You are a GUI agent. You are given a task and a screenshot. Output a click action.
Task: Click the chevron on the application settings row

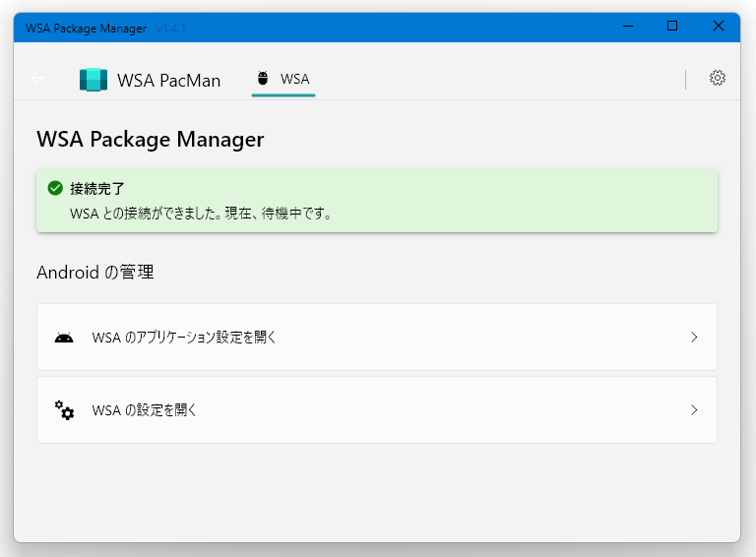(x=694, y=338)
